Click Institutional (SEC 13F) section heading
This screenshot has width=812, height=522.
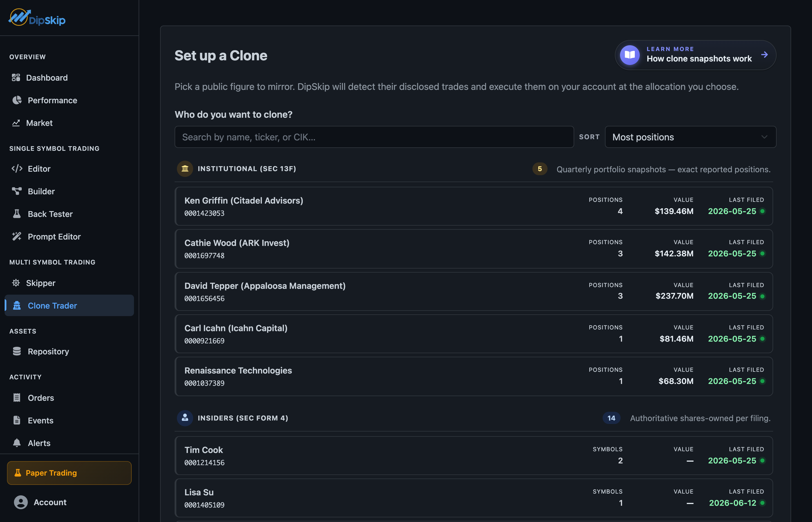247,168
